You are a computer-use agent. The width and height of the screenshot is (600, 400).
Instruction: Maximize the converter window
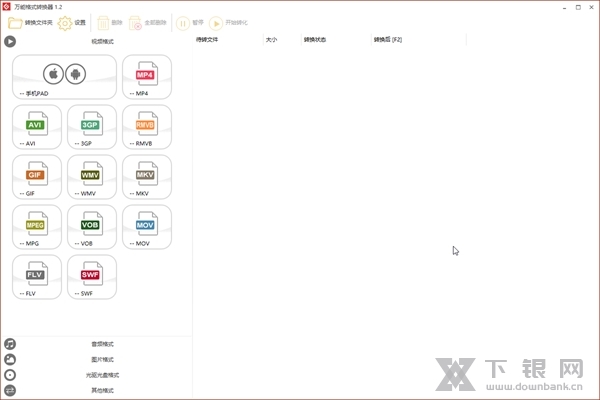point(578,7)
